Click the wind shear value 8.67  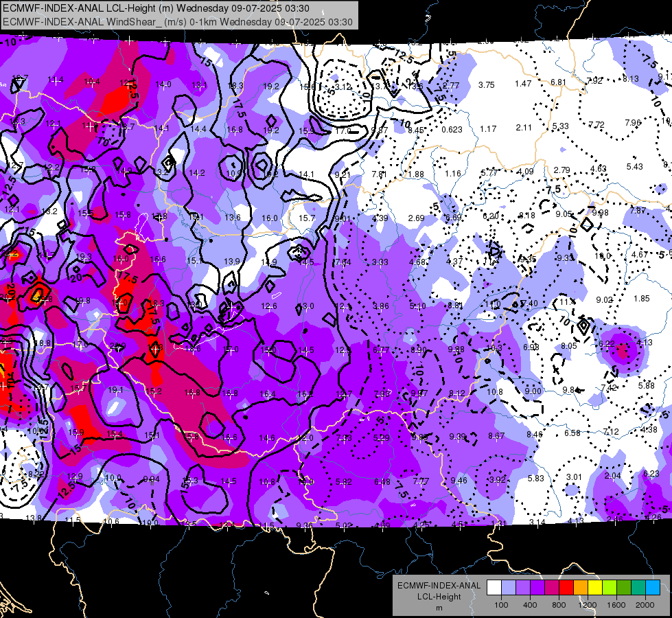(496, 436)
